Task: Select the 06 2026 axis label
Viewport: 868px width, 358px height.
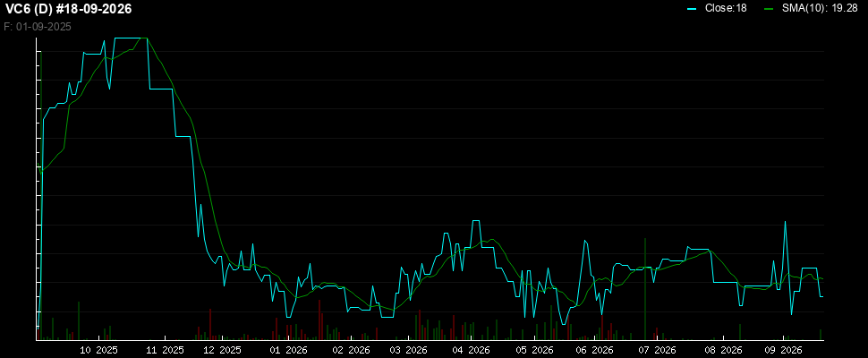Action: pyautogui.click(x=594, y=350)
